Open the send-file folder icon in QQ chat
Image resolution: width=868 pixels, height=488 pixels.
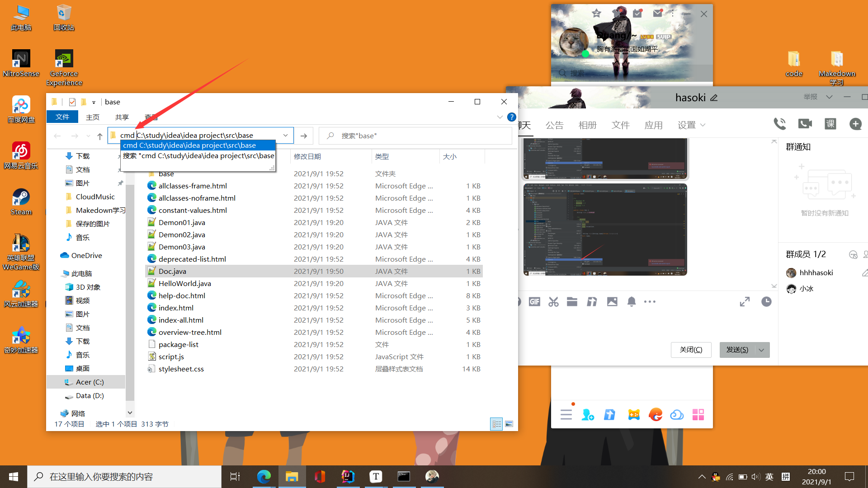click(572, 302)
